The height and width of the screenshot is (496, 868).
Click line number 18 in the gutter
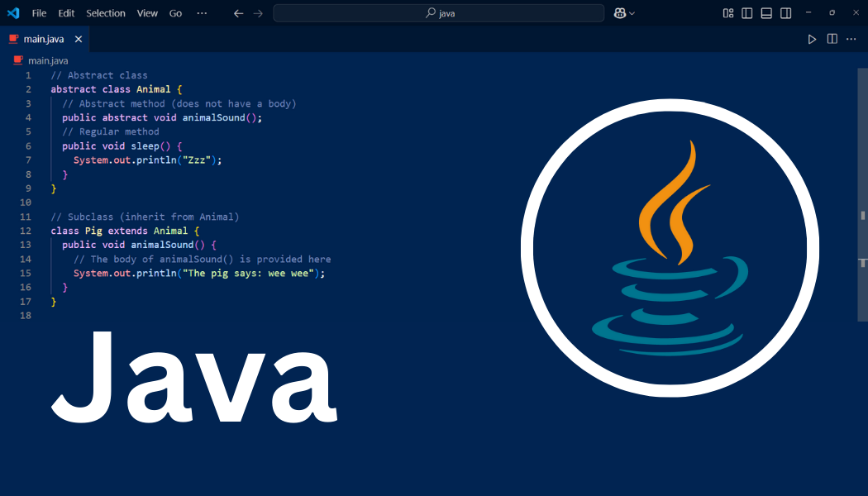pyautogui.click(x=26, y=316)
